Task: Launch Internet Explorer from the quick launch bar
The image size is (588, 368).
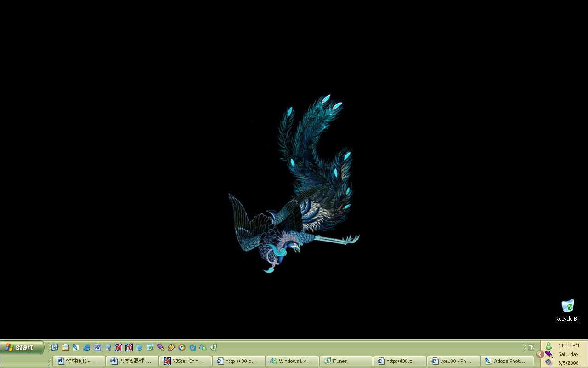Action: [x=86, y=347]
